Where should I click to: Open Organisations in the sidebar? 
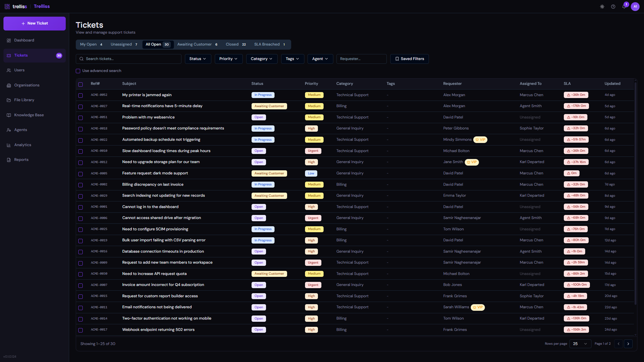pyautogui.click(x=27, y=85)
